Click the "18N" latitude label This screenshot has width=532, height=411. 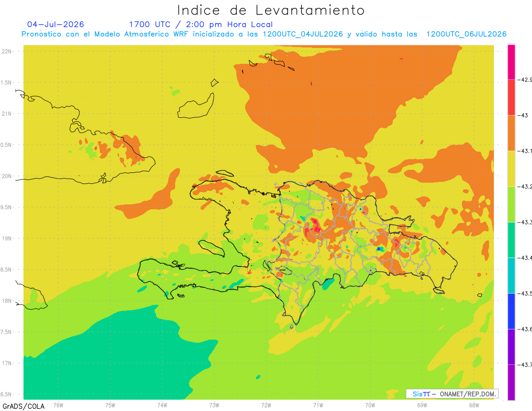7,301
